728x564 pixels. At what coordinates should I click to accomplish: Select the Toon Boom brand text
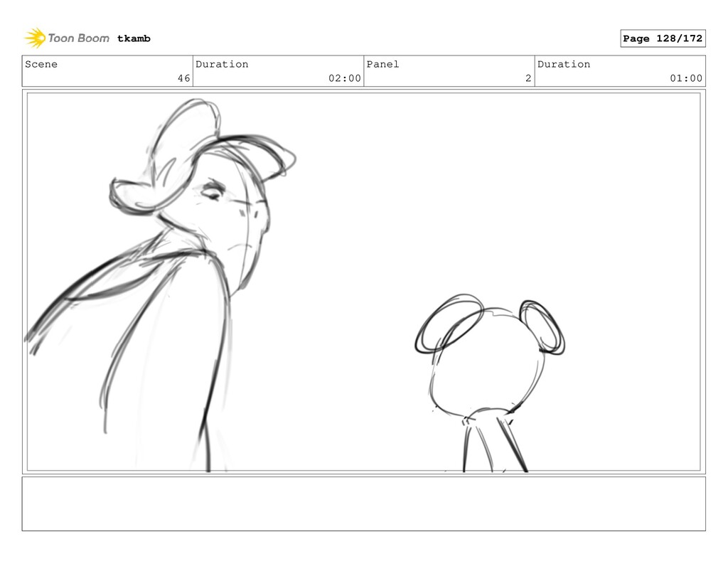78,38
